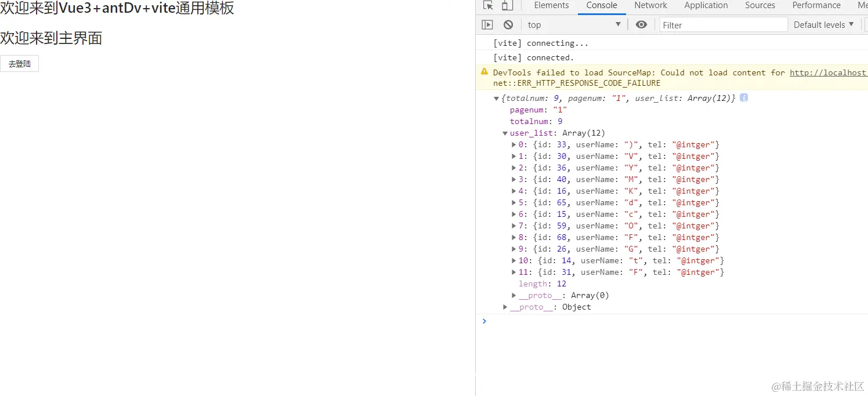868x396 pixels.
Task: Open the Performance tab
Action: (816, 5)
